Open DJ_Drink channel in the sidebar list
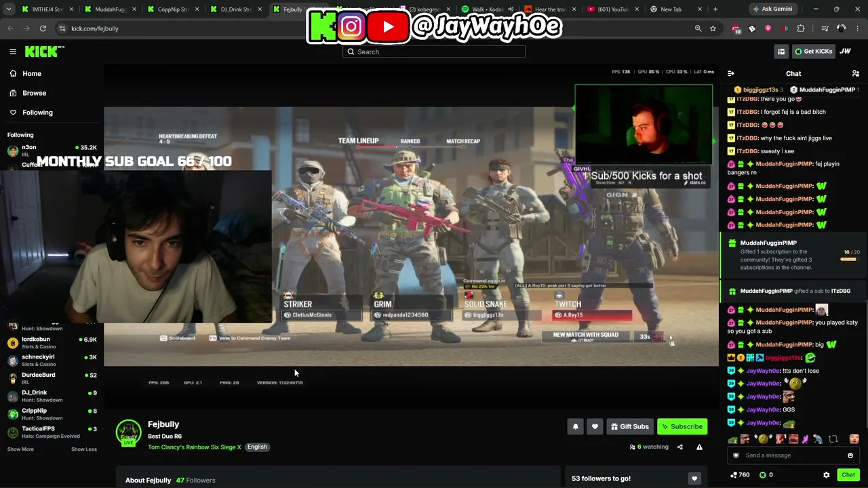868x488 pixels. click(x=52, y=396)
